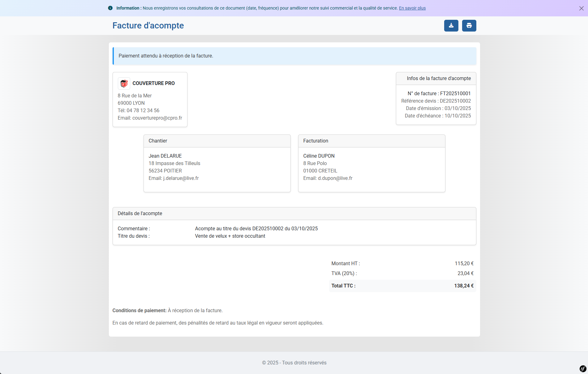
Task: Print the facture d'acompte
Action: pyautogui.click(x=469, y=26)
